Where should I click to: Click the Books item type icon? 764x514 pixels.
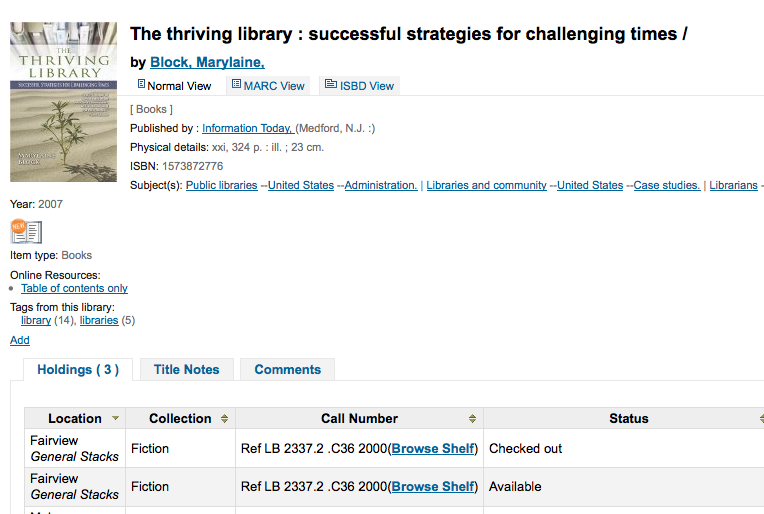(x=26, y=232)
